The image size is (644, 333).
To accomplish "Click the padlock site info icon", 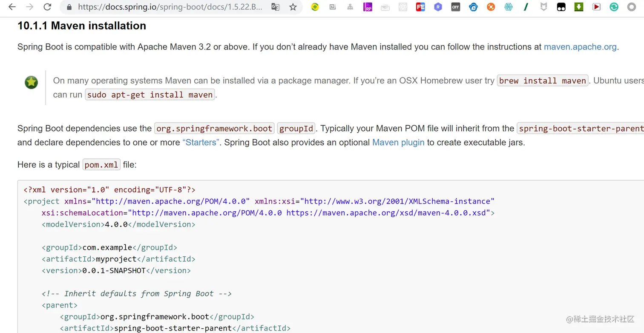I will click(69, 7).
